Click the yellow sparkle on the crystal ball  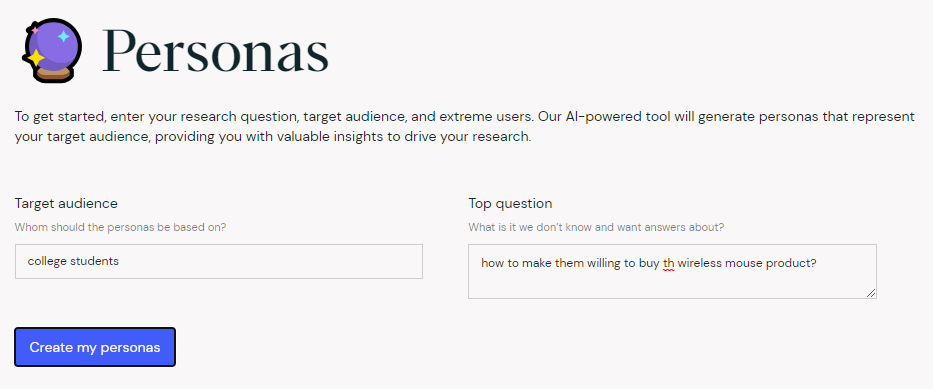(36, 58)
